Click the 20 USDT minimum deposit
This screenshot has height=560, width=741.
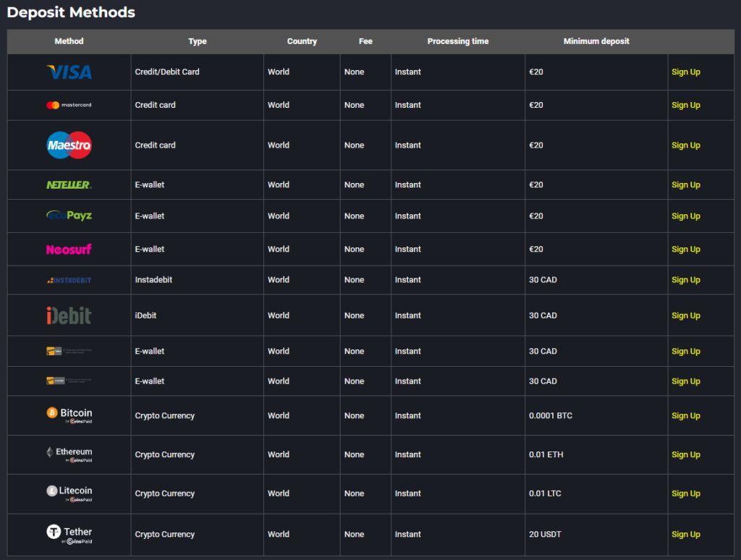(x=545, y=535)
